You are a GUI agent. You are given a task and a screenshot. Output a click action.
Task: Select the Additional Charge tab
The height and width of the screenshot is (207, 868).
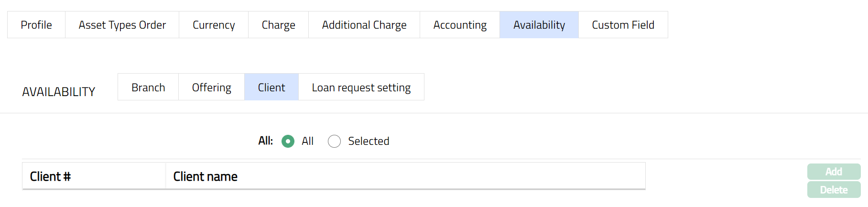(x=364, y=25)
